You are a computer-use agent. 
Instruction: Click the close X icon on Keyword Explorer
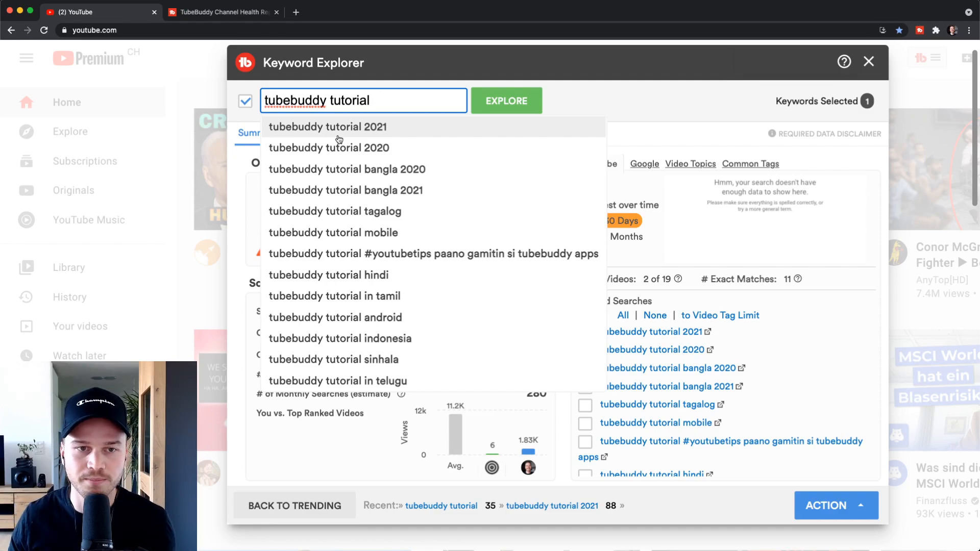(x=869, y=62)
